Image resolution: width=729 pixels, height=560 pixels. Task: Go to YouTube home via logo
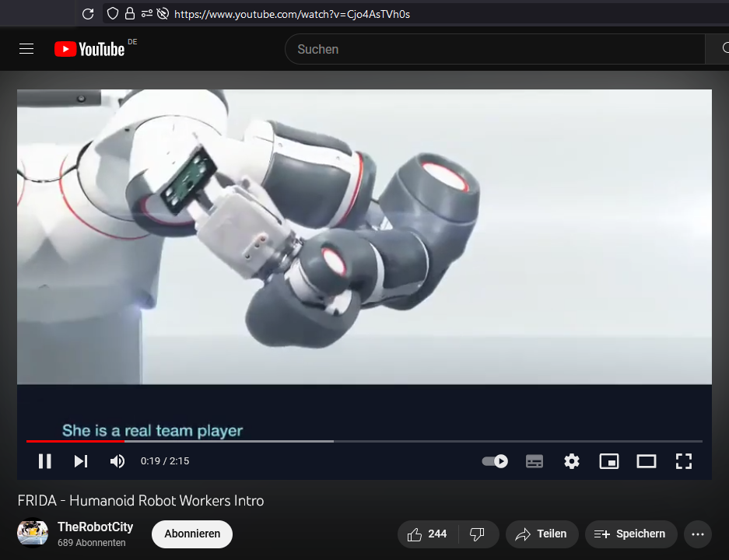click(89, 49)
